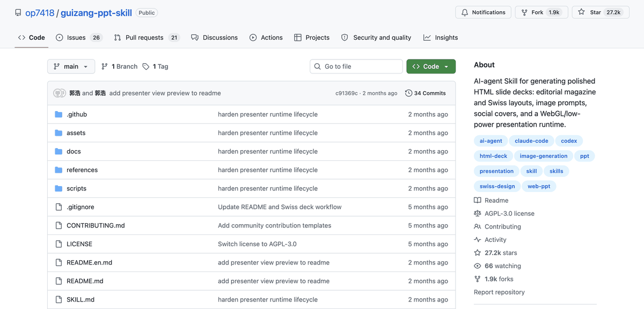Select the codex topic tag
Screen dimensions: 644x309
569,141
